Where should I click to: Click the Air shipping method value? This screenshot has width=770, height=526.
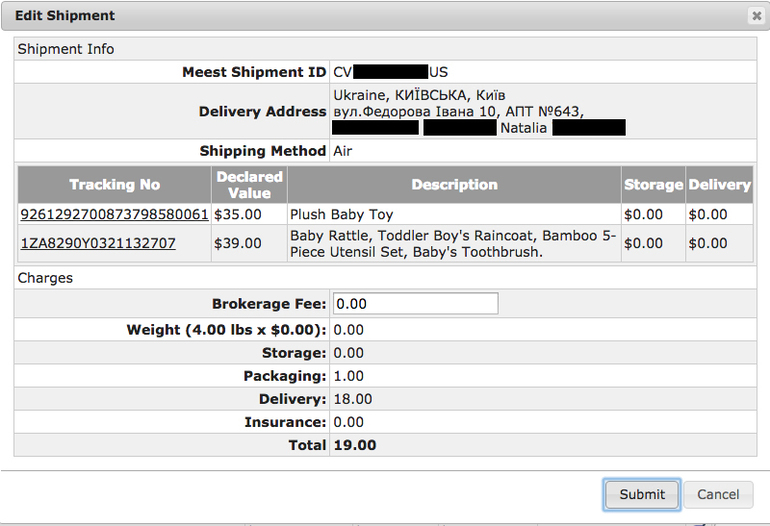342,151
